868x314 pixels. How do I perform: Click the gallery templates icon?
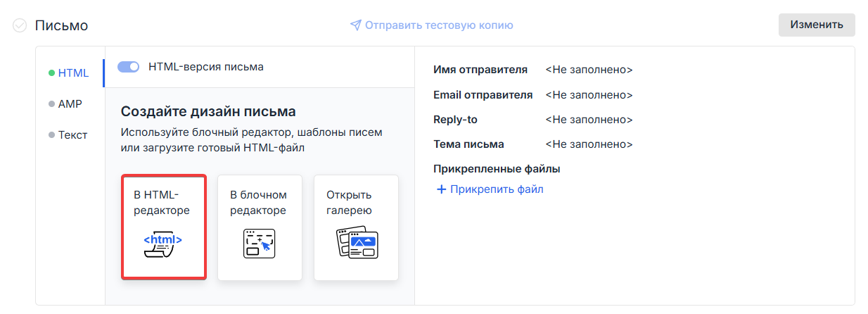357,244
